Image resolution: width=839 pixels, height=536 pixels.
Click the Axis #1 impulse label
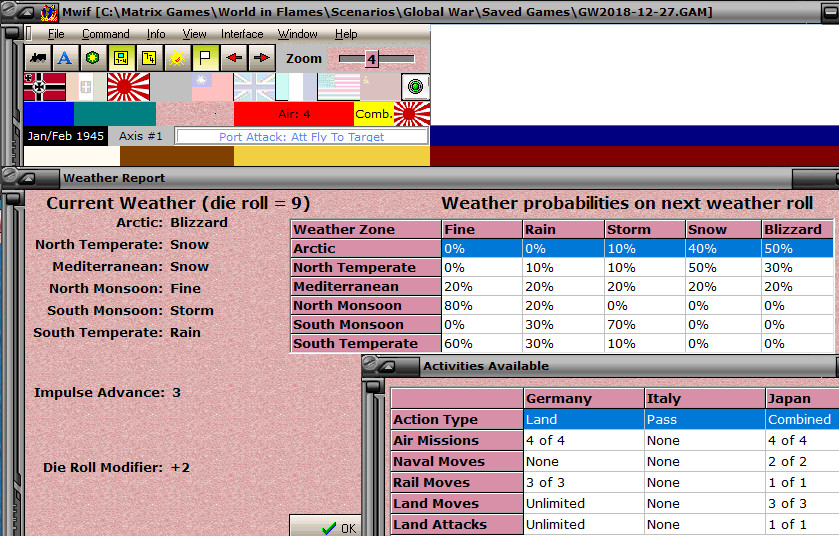[141, 136]
